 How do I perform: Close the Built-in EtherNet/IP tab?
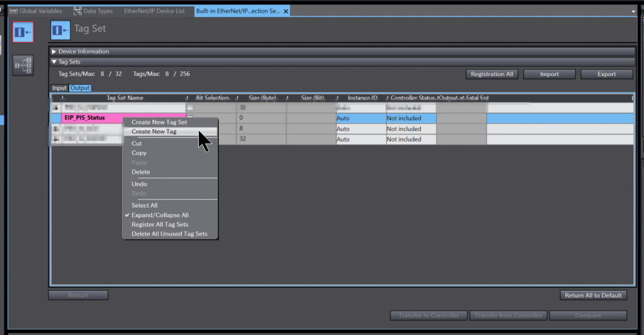(x=286, y=11)
